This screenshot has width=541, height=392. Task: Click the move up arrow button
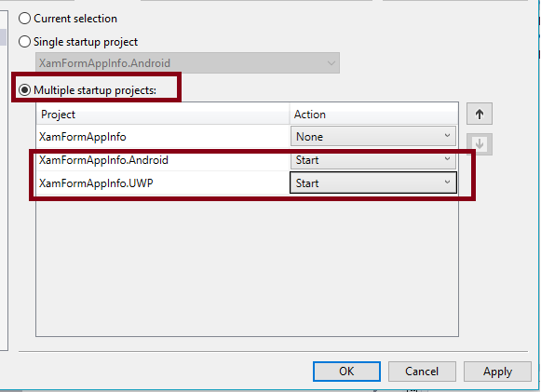click(480, 114)
